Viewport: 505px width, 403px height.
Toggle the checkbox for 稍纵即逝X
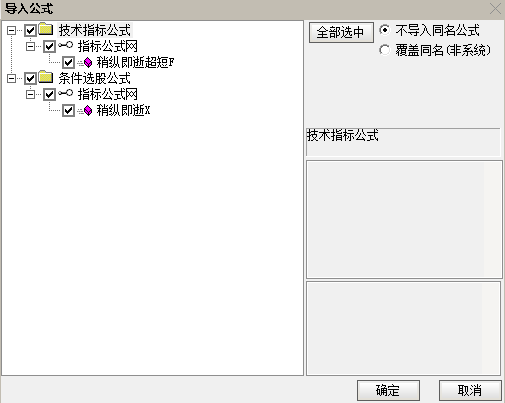[68, 111]
